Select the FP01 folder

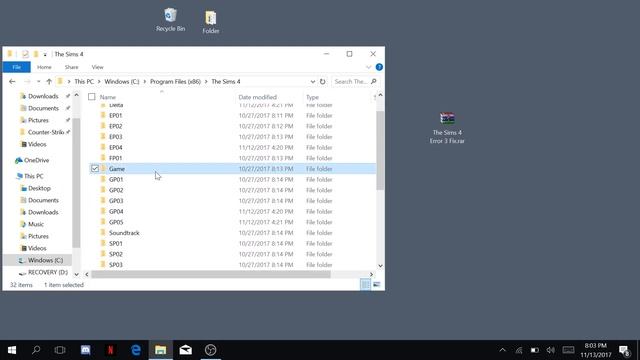point(116,158)
